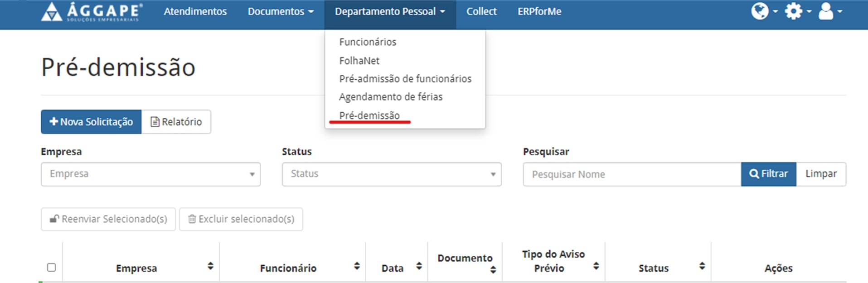Click the Aggape logo icon
The width and height of the screenshot is (868, 283).
52,12
